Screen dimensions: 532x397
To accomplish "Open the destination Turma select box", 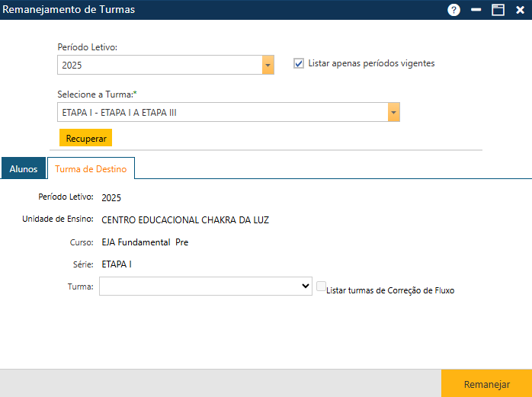I will pyautogui.click(x=204, y=286).
